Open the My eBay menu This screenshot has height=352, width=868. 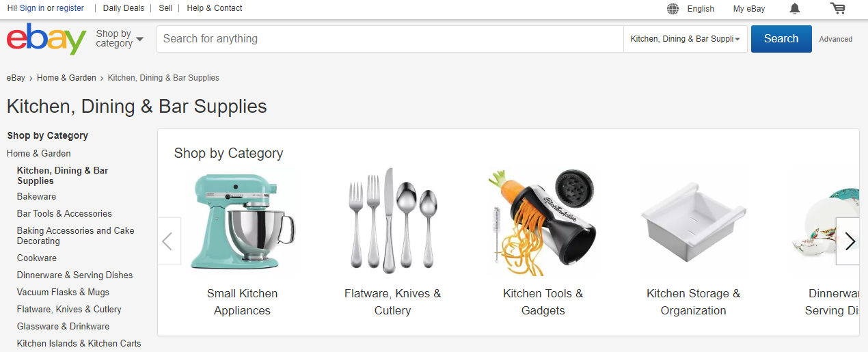pos(749,9)
